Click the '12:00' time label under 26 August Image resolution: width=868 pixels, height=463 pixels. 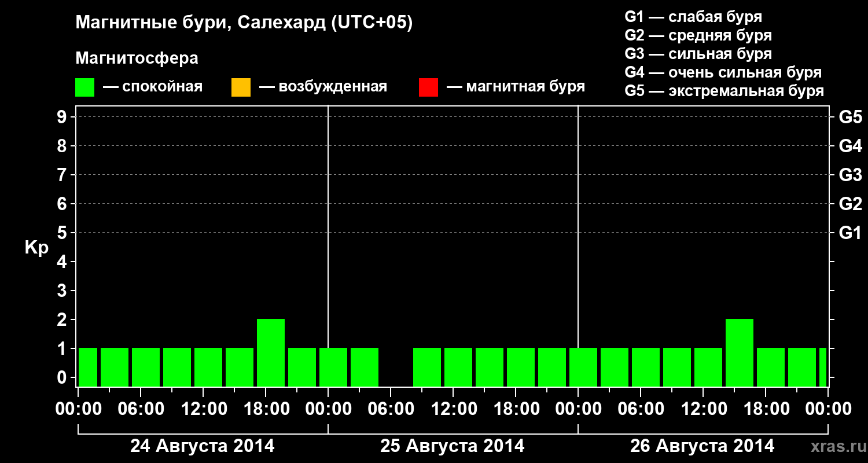point(704,409)
